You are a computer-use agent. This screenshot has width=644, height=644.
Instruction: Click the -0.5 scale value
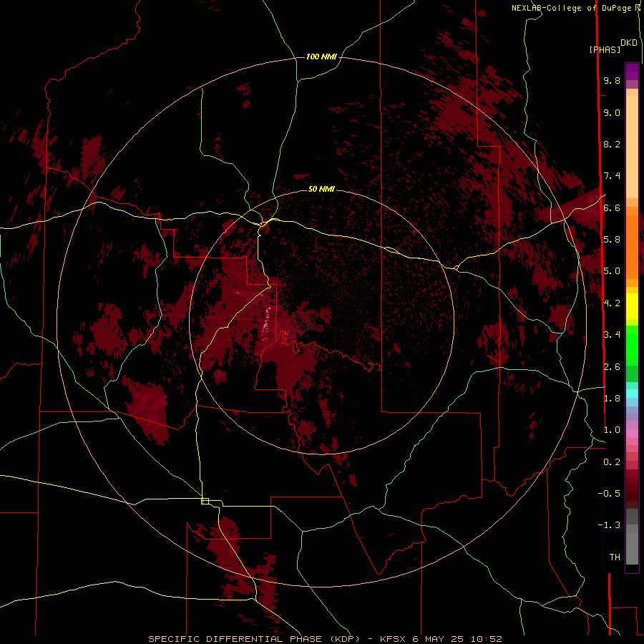[x=609, y=494]
